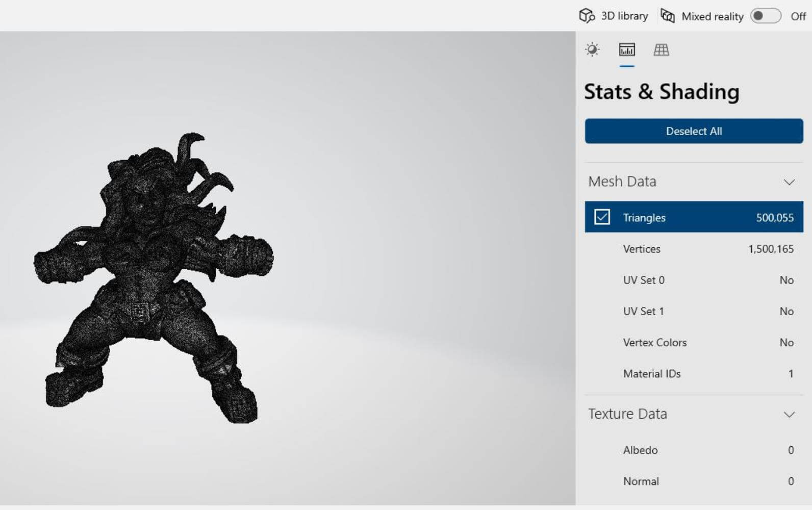812x510 pixels.
Task: Select the UV Set 0 row
Action: pos(694,280)
